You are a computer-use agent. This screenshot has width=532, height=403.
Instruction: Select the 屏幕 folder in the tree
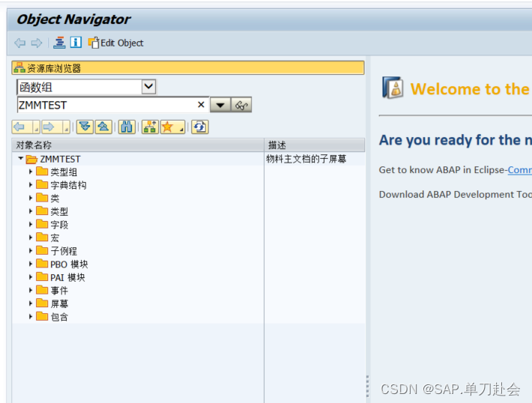pos(59,303)
